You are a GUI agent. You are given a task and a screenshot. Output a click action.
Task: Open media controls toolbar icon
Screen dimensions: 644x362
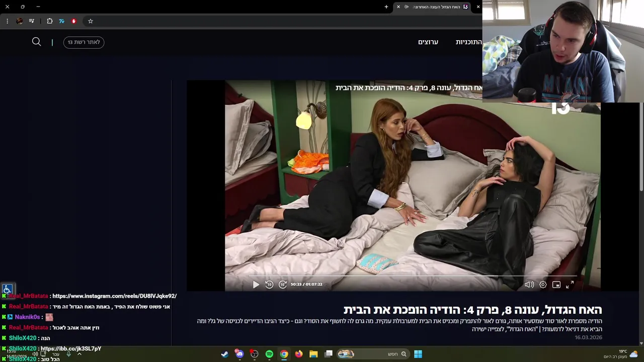(31, 21)
